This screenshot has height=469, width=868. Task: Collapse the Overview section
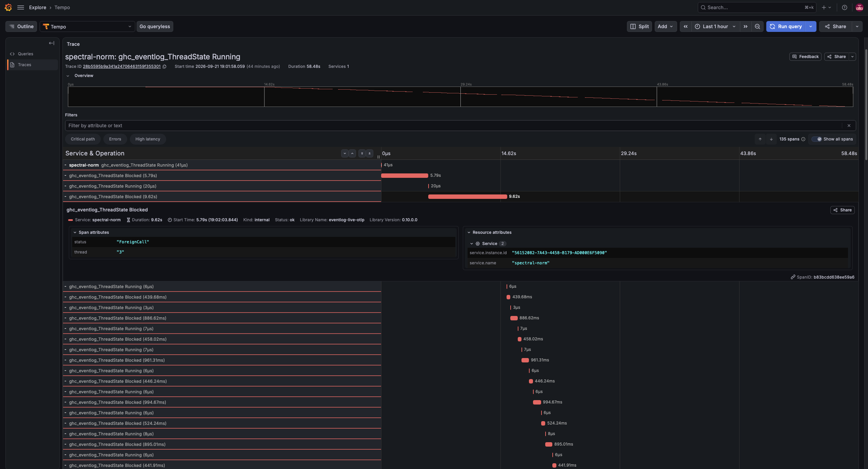coord(68,76)
